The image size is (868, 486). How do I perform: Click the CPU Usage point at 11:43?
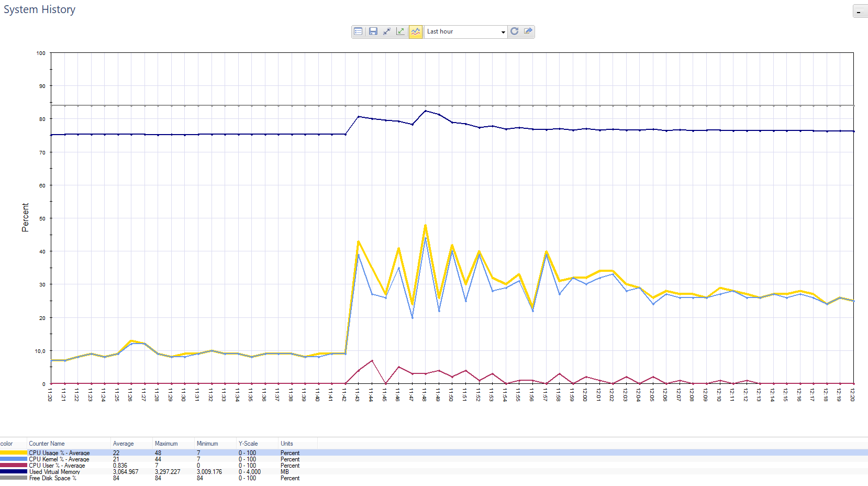tap(358, 241)
